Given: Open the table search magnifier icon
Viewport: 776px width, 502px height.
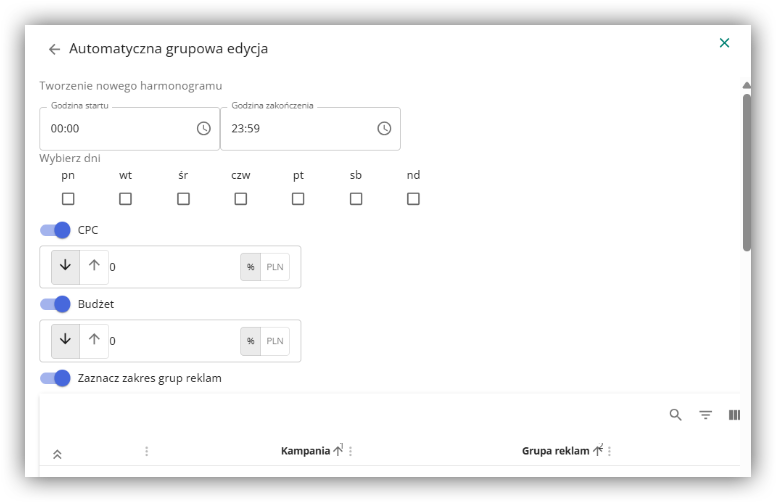Looking at the screenshot, I should [676, 415].
